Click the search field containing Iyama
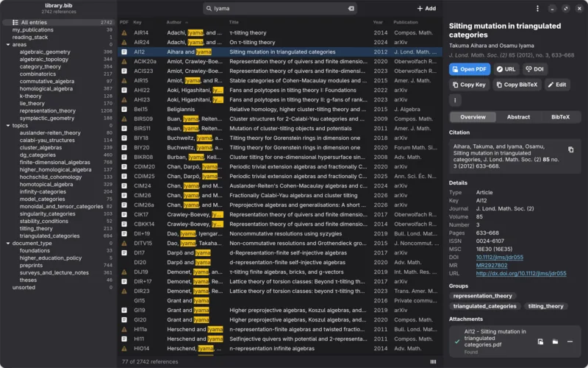 click(280, 8)
